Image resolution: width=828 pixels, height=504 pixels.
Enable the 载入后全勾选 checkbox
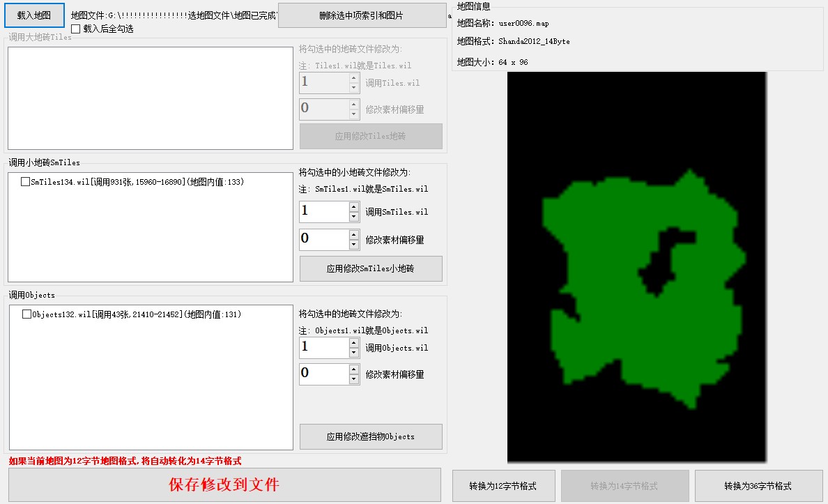pyautogui.click(x=76, y=29)
